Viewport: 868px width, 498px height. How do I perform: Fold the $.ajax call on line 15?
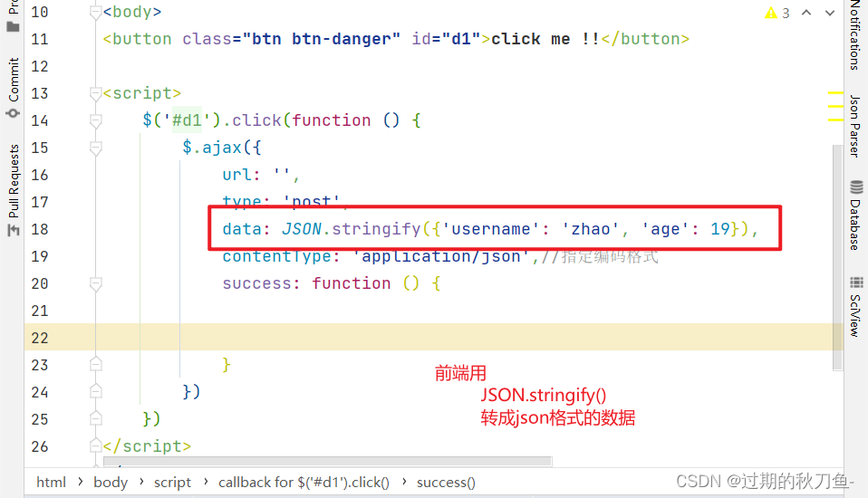[95, 148]
